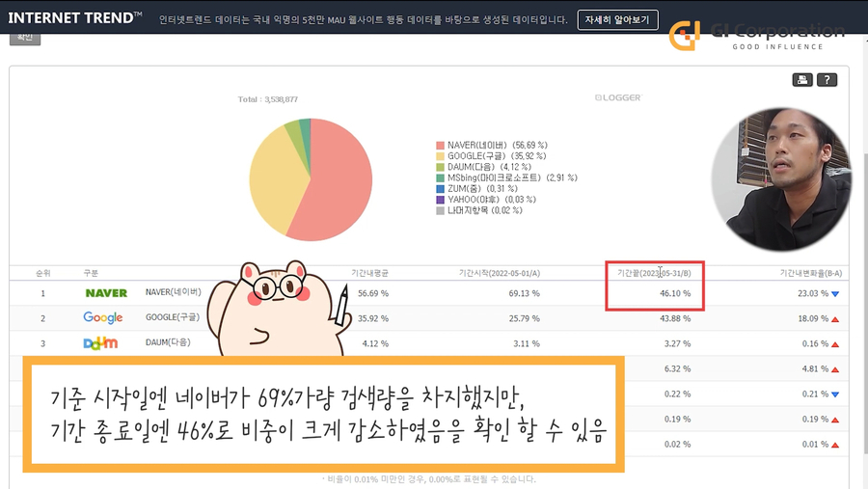
Task: Click the blue down arrow beside 23.03 %
Action: (835, 293)
